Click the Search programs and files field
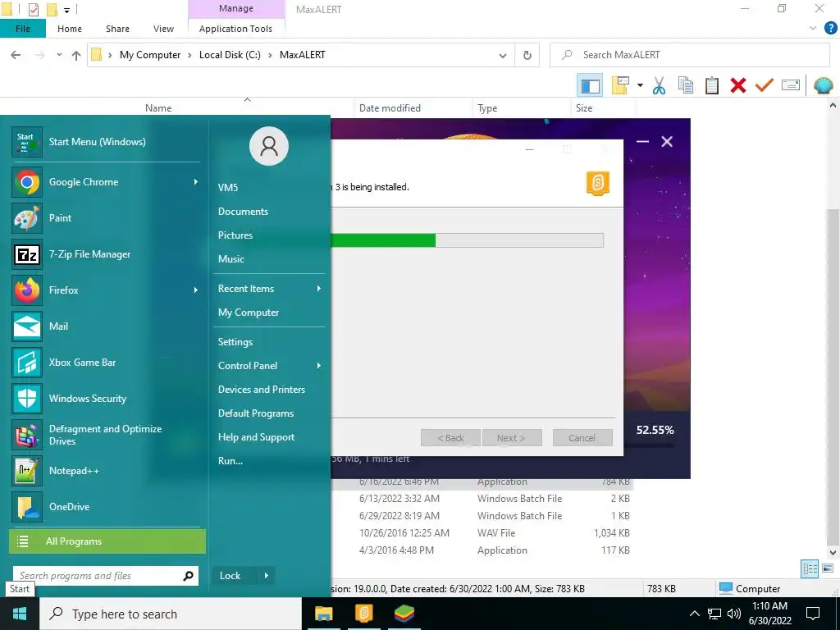Image resolution: width=840 pixels, height=630 pixels. point(106,576)
